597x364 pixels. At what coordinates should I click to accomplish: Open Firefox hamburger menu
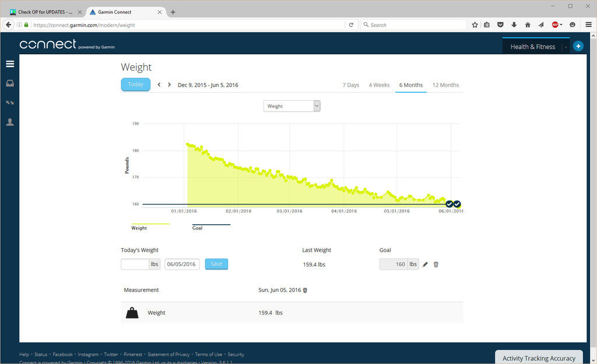click(588, 24)
